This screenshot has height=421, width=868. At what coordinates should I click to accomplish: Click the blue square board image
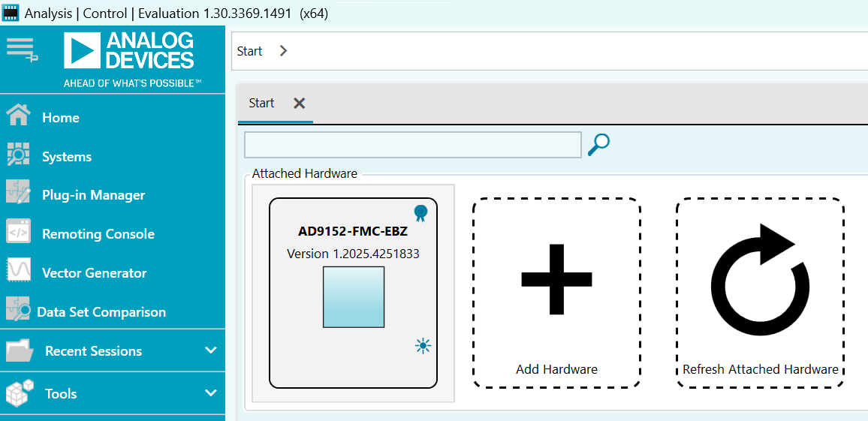(354, 296)
